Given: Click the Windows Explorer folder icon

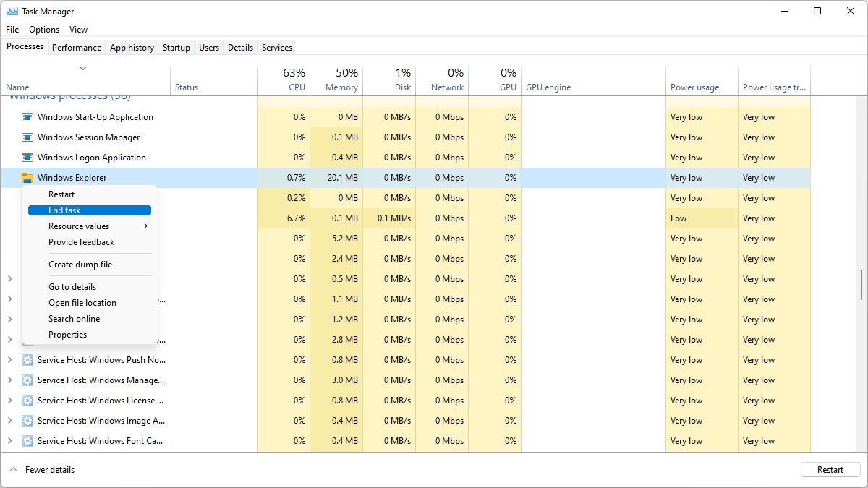Looking at the screenshot, I should click(x=27, y=178).
